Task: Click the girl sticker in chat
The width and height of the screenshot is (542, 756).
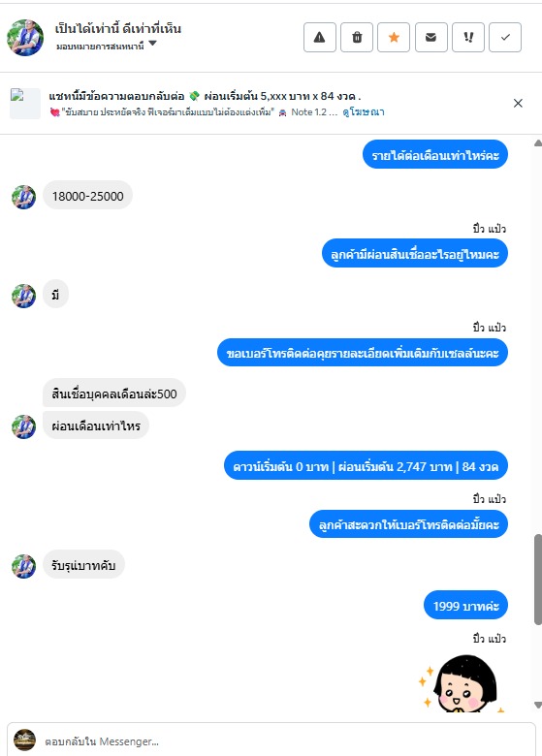Action: pos(462,682)
